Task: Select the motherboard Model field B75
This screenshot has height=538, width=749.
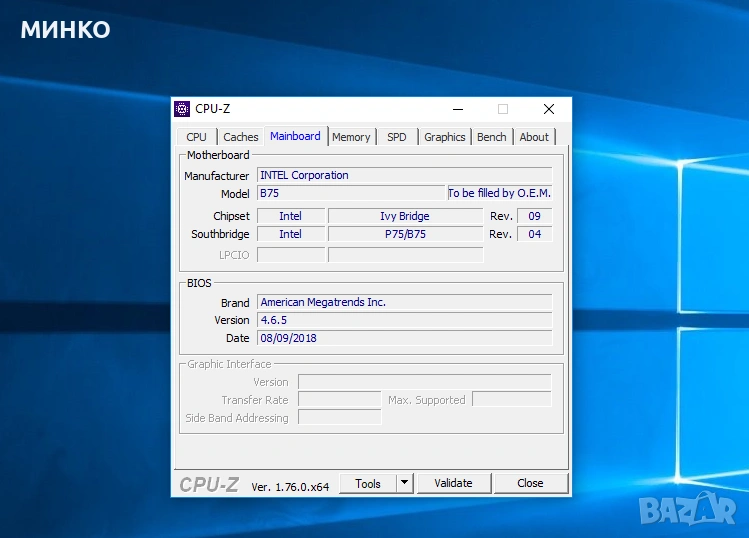Action: (350, 193)
